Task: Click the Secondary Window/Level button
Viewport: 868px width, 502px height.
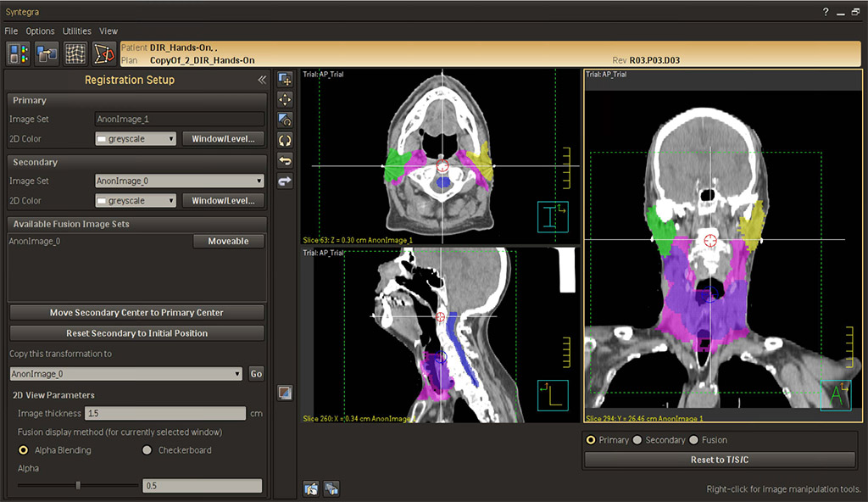Action: point(223,201)
